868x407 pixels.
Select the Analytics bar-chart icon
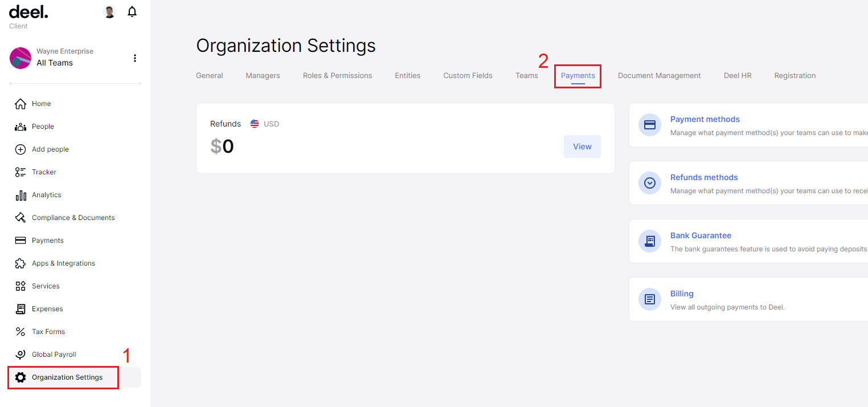21,194
